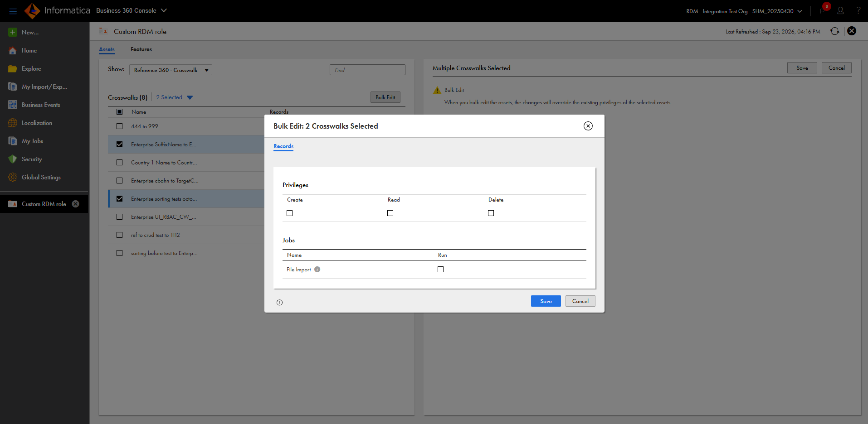868x424 pixels.
Task: Enable the Delete privilege checkbox
Action: [x=491, y=213]
